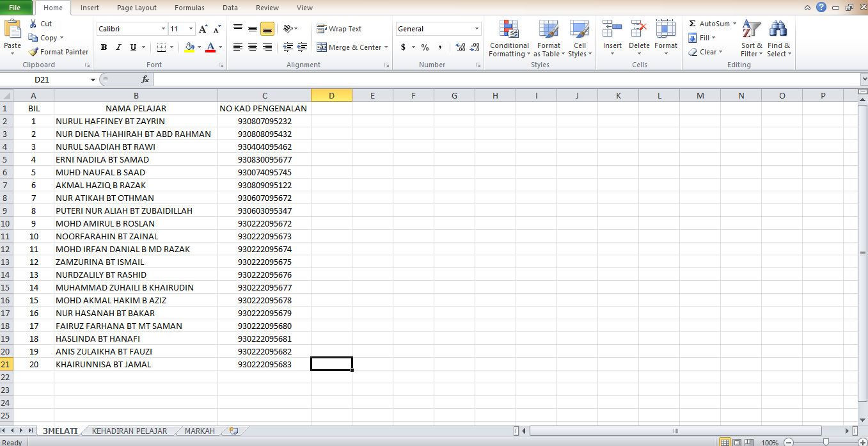The height and width of the screenshot is (446, 868).
Task: Expand the Fill Color dropdown arrow
Action: 199,47
